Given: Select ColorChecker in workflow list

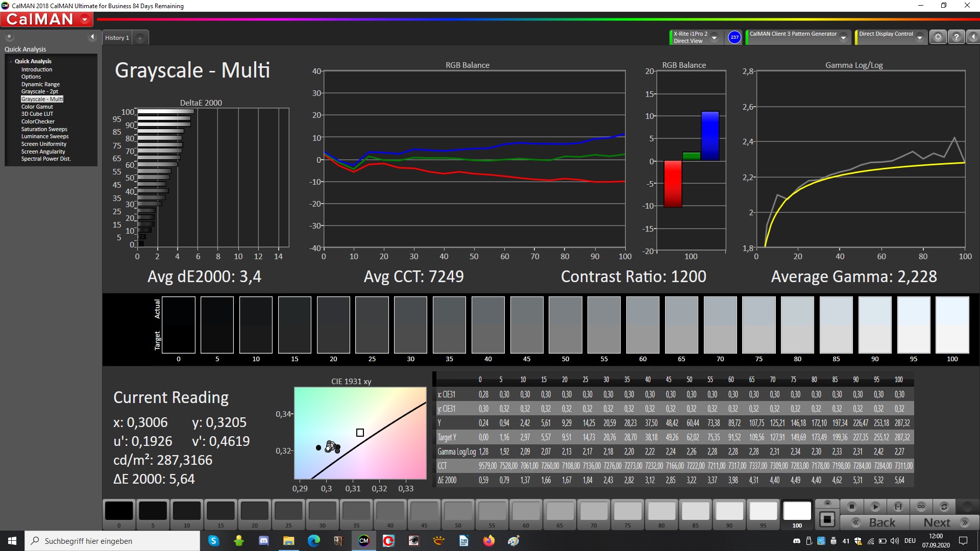Looking at the screenshot, I should 38,121.
